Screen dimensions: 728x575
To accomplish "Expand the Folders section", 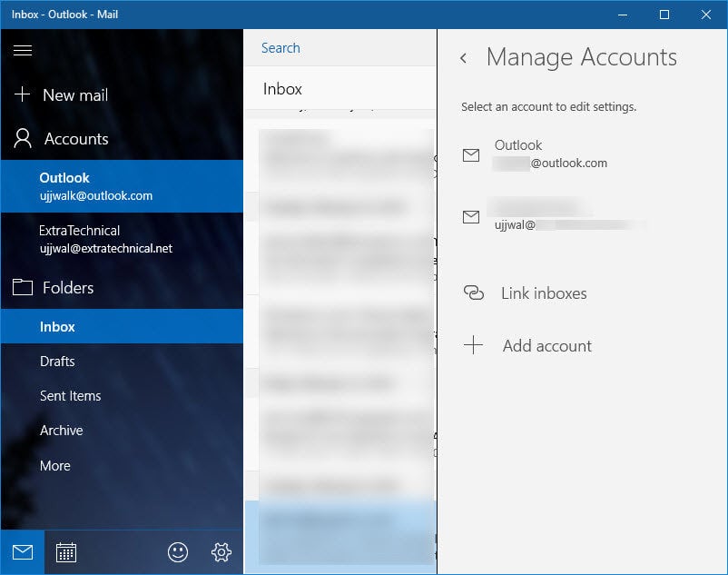I will (x=122, y=287).
